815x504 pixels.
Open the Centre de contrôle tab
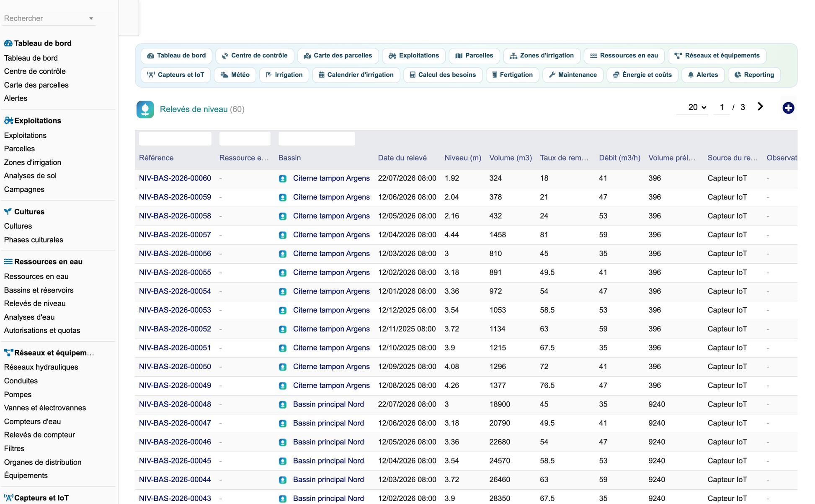[255, 56]
